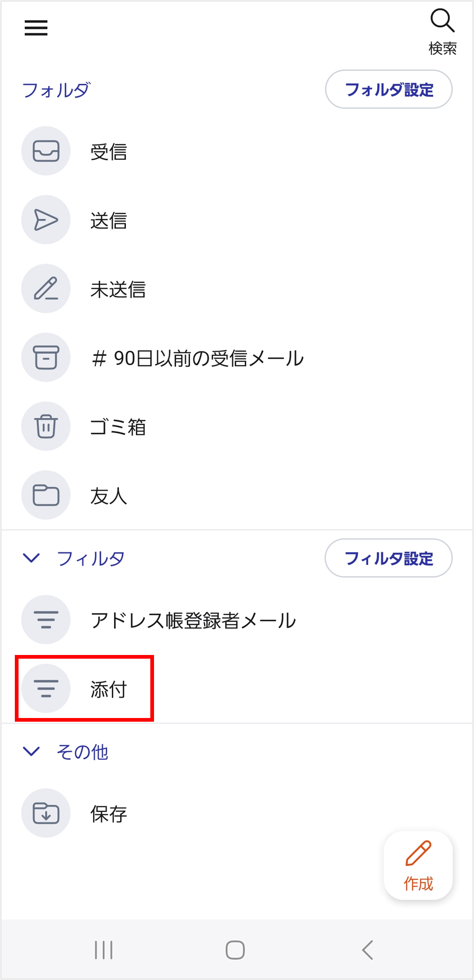Open フォルダ設定 folder settings
Viewport: 474px width, 980px height.
point(388,89)
